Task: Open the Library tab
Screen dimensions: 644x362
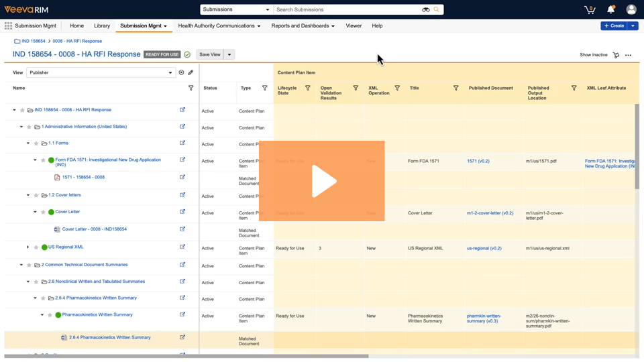Action: click(x=102, y=26)
